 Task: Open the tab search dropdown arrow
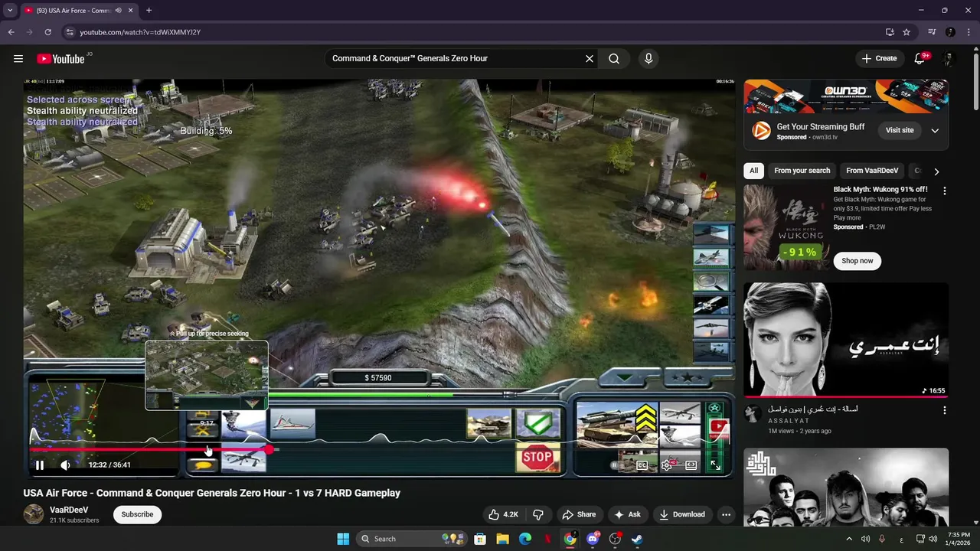(10, 10)
